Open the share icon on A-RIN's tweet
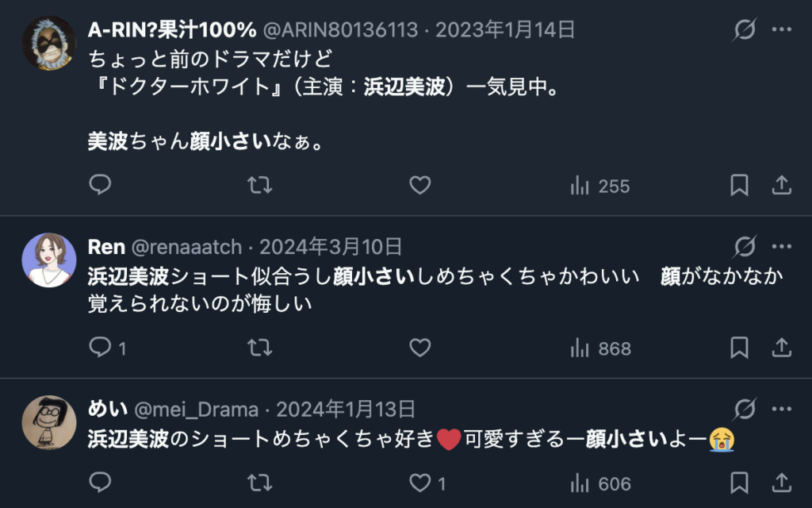812x508 pixels. point(782,185)
